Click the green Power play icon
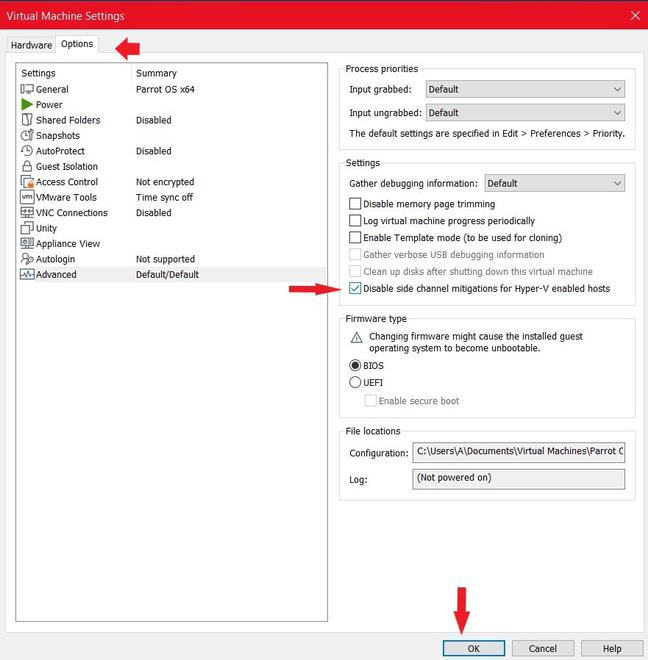Image resolution: width=648 pixels, height=660 pixels. point(27,104)
